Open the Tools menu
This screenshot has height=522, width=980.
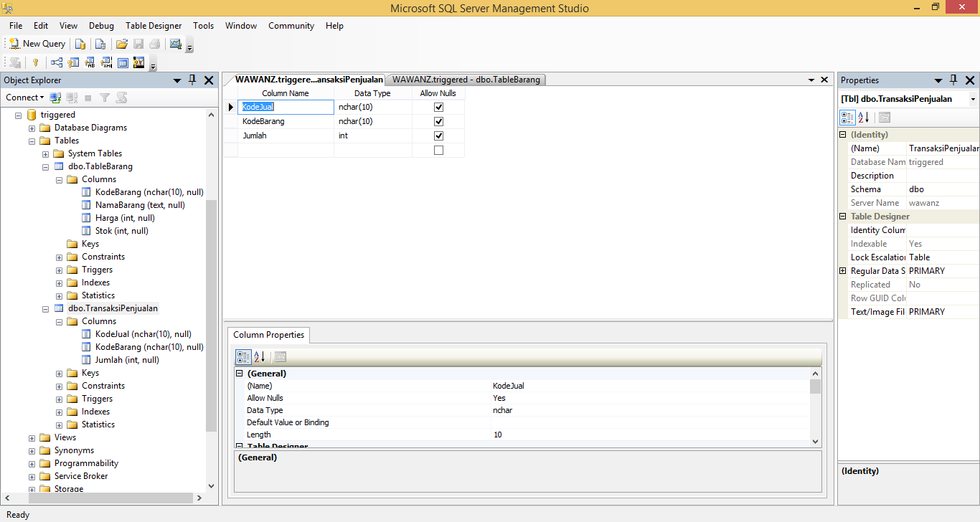click(x=203, y=26)
